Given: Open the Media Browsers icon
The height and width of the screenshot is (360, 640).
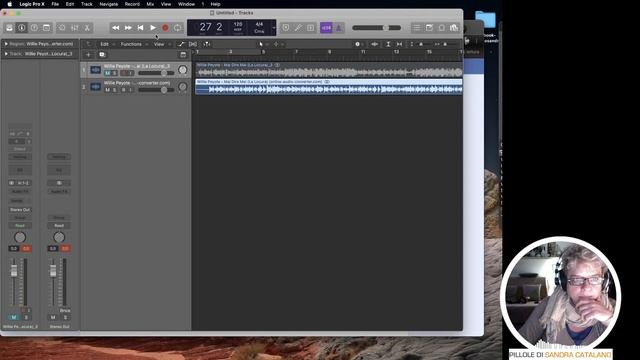Looking at the screenshot, I should point(454,28).
